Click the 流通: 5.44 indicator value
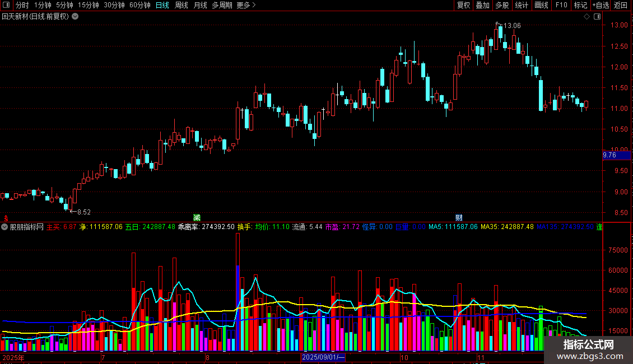633x364 pixels. tap(307, 227)
